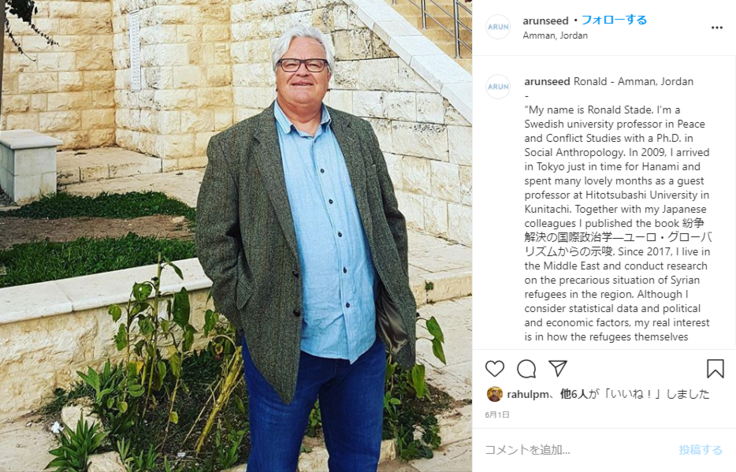Click arunseed username in the caption
This screenshot has width=736, height=472.
(x=547, y=81)
